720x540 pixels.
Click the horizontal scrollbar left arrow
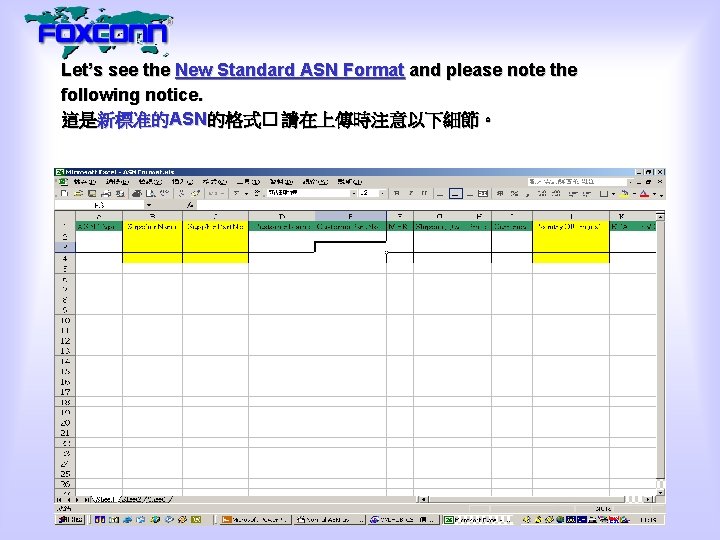tap(423, 499)
